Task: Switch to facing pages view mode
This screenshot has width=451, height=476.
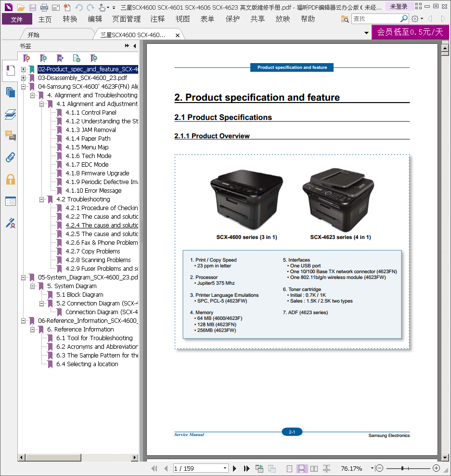Action: click(x=314, y=469)
